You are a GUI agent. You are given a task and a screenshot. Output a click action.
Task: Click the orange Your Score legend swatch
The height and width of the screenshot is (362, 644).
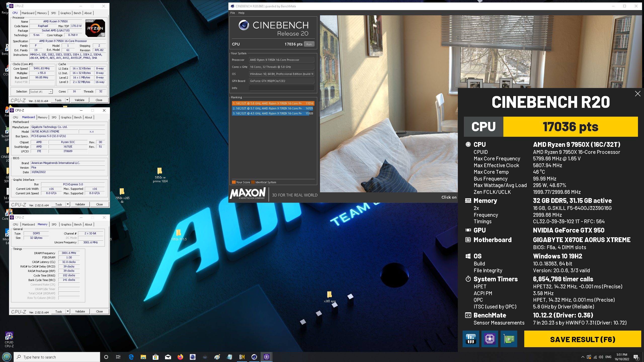234,182
